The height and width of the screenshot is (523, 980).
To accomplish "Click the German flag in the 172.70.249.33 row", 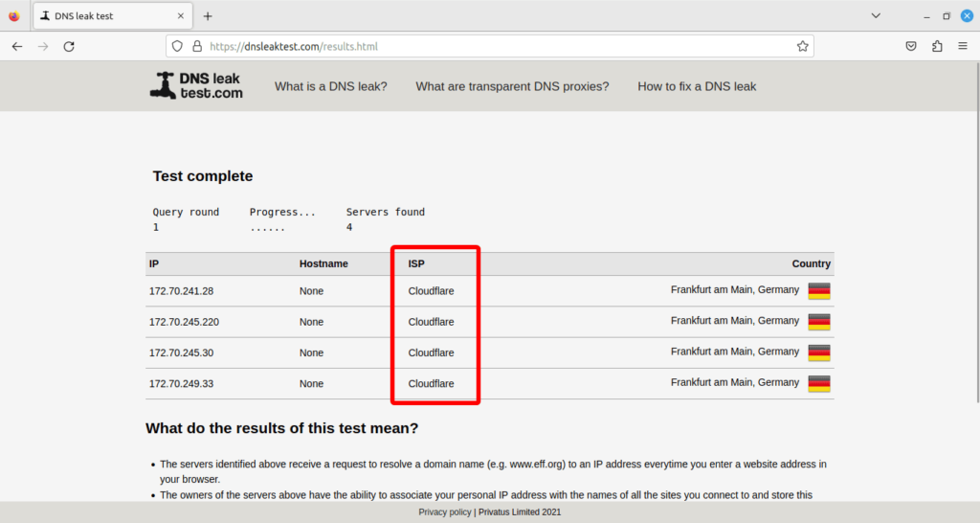I will [x=819, y=383].
